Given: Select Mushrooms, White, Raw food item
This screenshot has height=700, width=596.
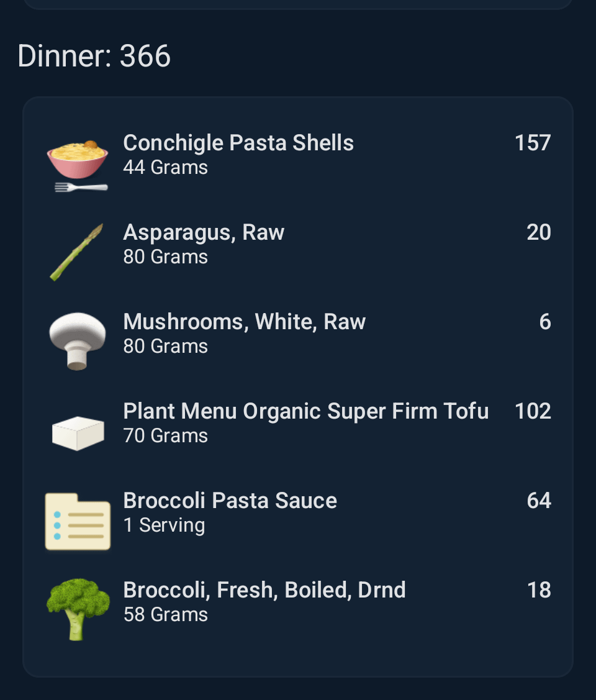Looking at the screenshot, I should pyautogui.click(x=245, y=322).
